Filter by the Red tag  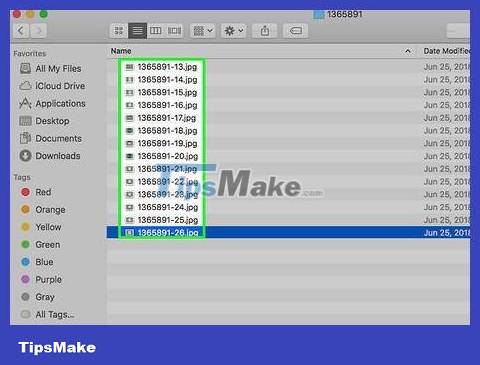36,192
